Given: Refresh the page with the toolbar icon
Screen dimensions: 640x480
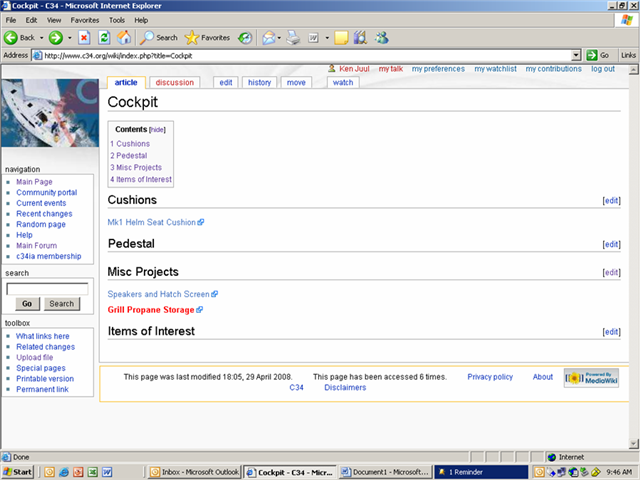Looking at the screenshot, I should (x=104, y=37).
